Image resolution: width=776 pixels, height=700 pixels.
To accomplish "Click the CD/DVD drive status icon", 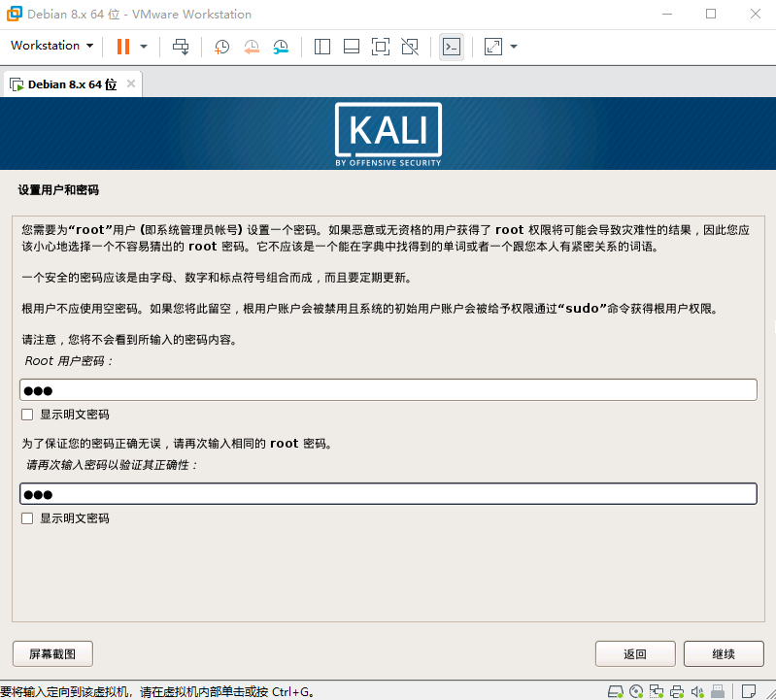I will [x=636, y=691].
